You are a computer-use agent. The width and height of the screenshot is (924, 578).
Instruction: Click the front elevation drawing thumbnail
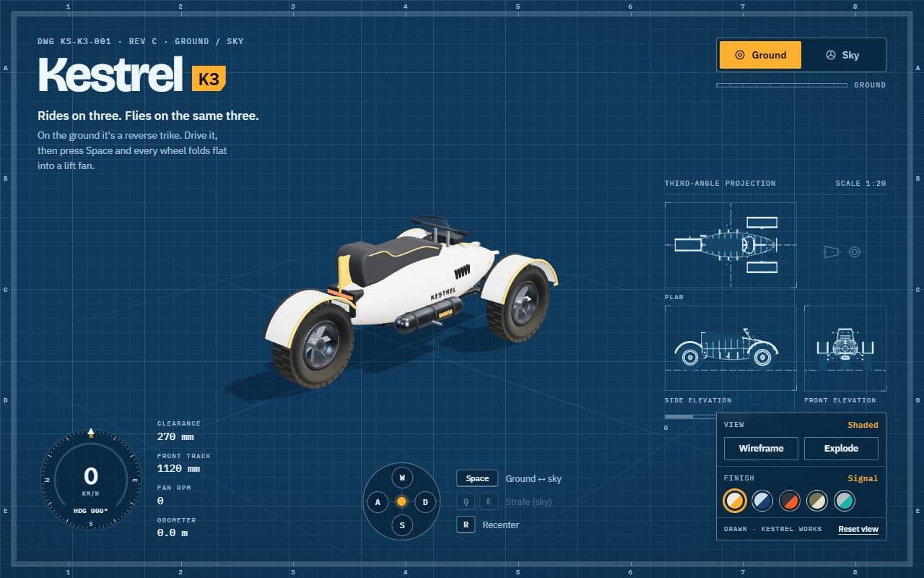pyautogui.click(x=845, y=348)
